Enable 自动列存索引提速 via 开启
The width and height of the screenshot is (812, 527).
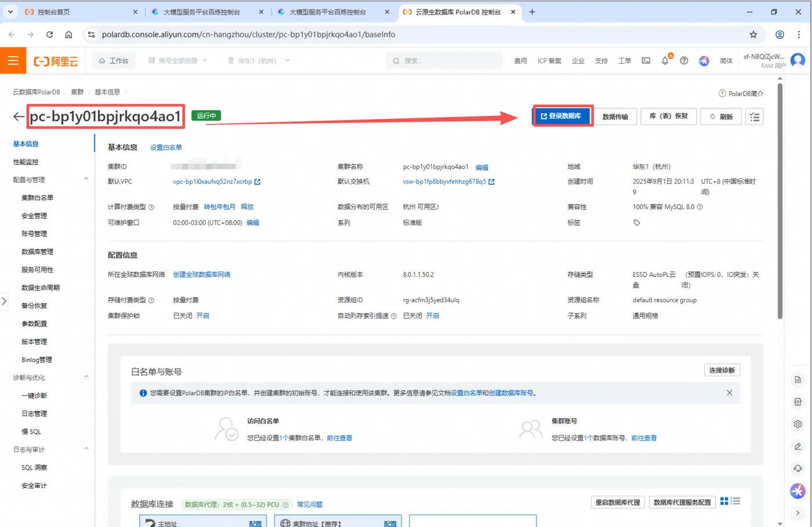pyautogui.click(x=433, y=316)
